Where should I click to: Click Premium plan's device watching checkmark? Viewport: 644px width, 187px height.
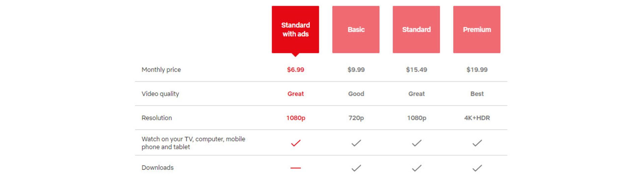tap(477, 143)
